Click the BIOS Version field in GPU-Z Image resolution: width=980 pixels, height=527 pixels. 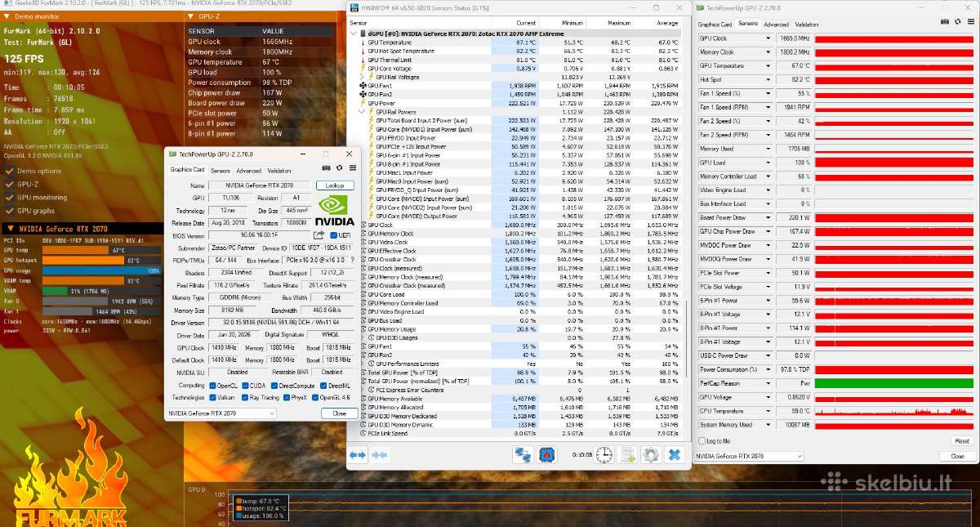tap(257, 235)
